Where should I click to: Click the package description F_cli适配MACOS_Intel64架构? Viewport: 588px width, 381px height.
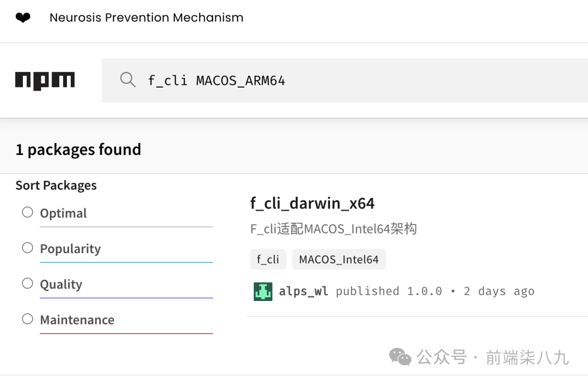pos(333,229)
